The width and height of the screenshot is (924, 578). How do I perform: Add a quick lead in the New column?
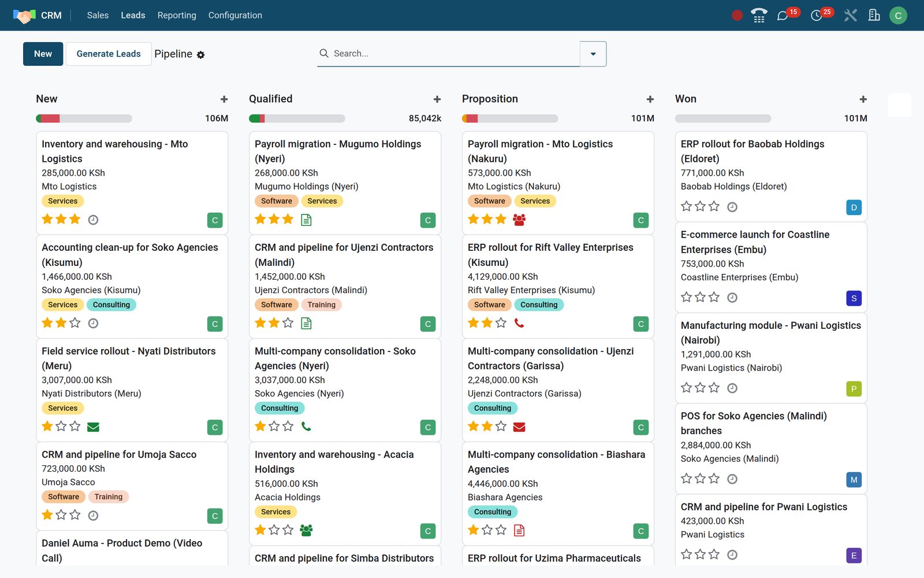pyautogui.click(x=224, y=99)
